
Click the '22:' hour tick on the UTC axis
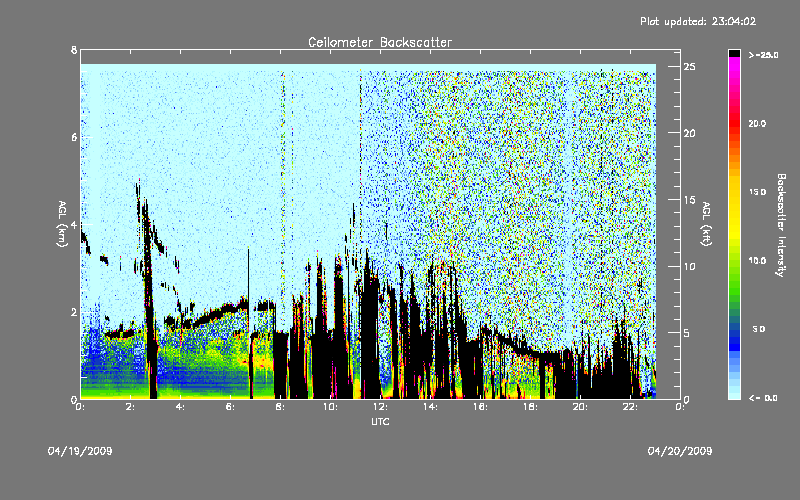[630, 407]
